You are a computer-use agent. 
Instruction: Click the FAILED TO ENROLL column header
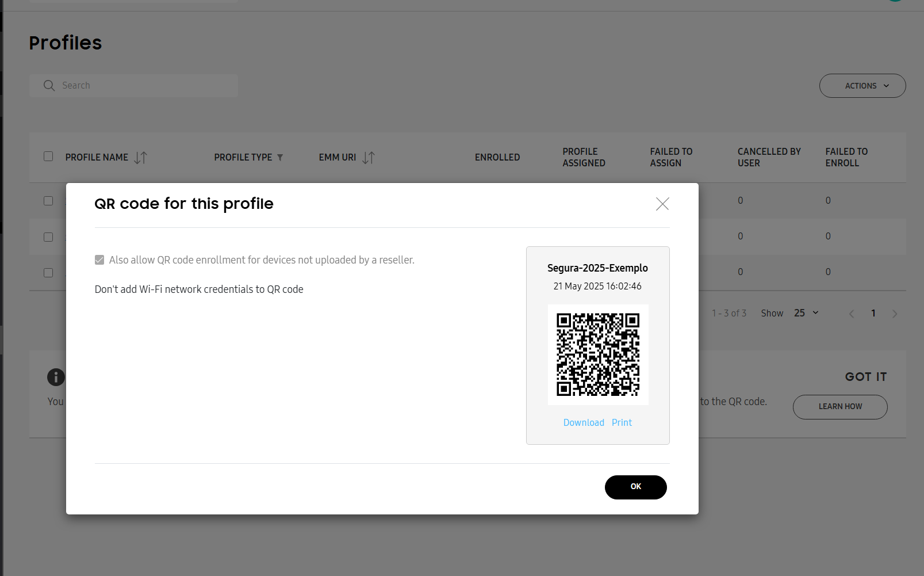(846, 157)
